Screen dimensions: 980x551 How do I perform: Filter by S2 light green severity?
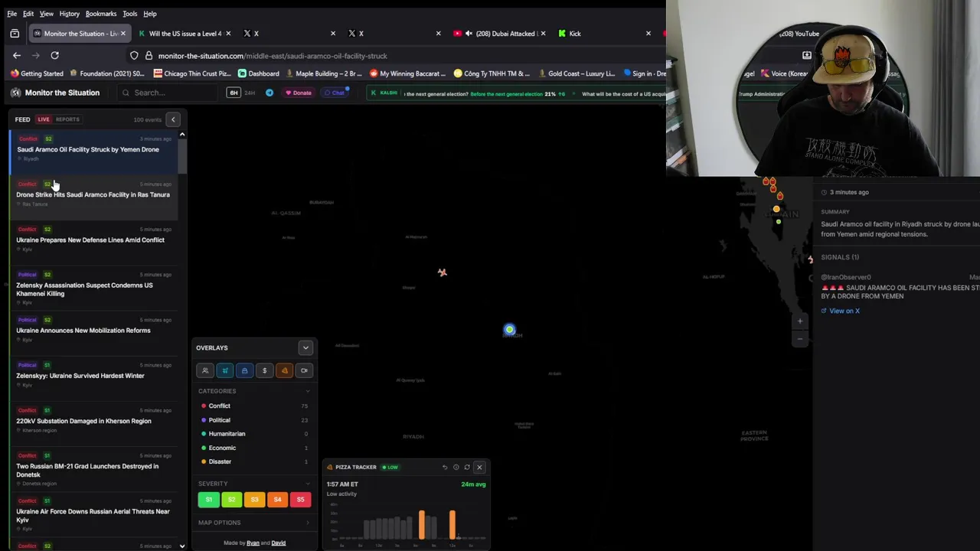tap(231, 500)
